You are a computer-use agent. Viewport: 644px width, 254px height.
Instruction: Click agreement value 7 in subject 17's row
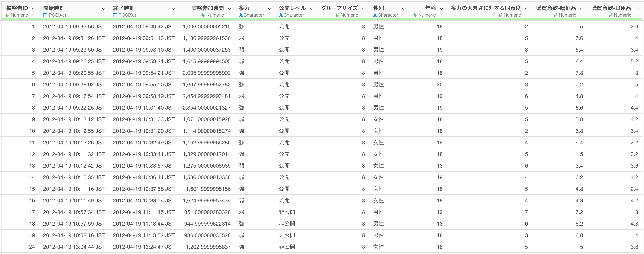coord(526,212)
